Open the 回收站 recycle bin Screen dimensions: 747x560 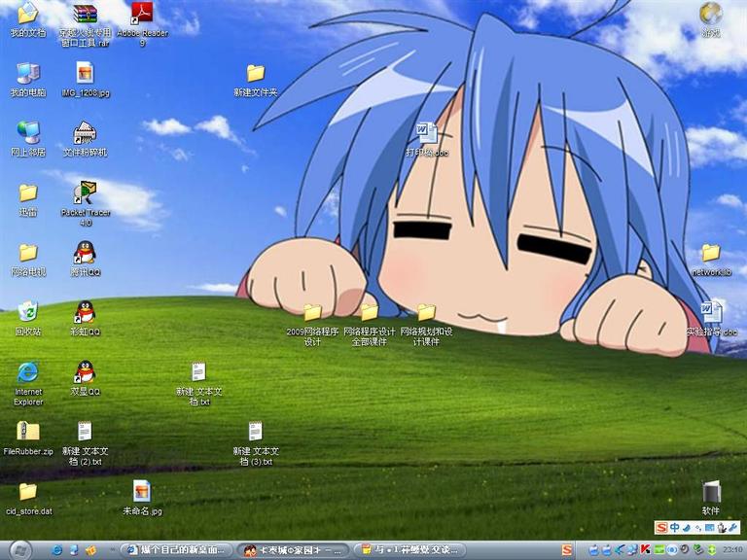click(28, 319)
